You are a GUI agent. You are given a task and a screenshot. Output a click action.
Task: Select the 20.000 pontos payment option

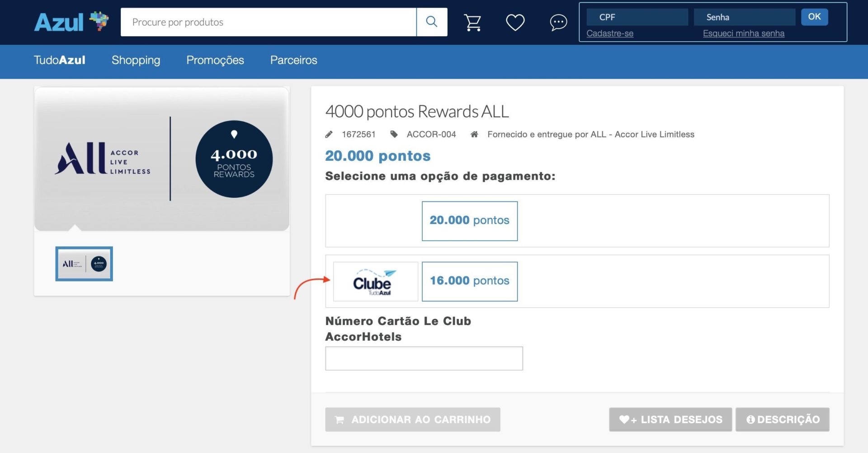470,221
